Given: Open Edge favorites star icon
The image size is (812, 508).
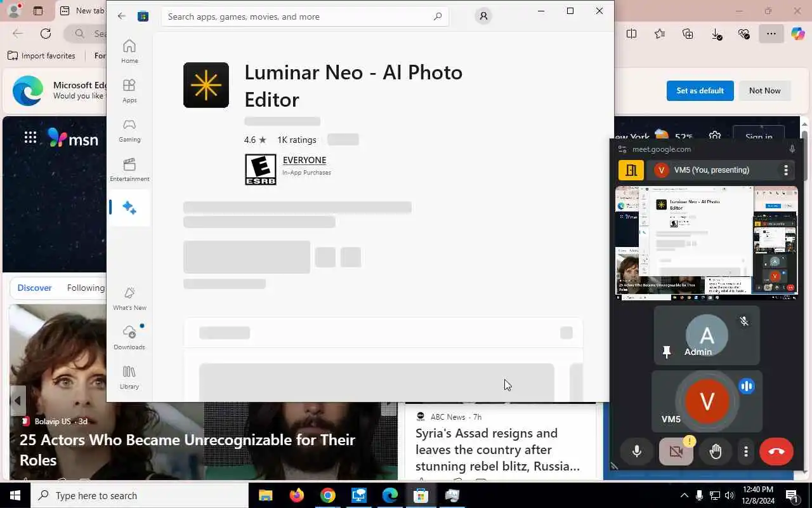Looking at the screenshot, I should pyautogui.click(x=660, y=34).
